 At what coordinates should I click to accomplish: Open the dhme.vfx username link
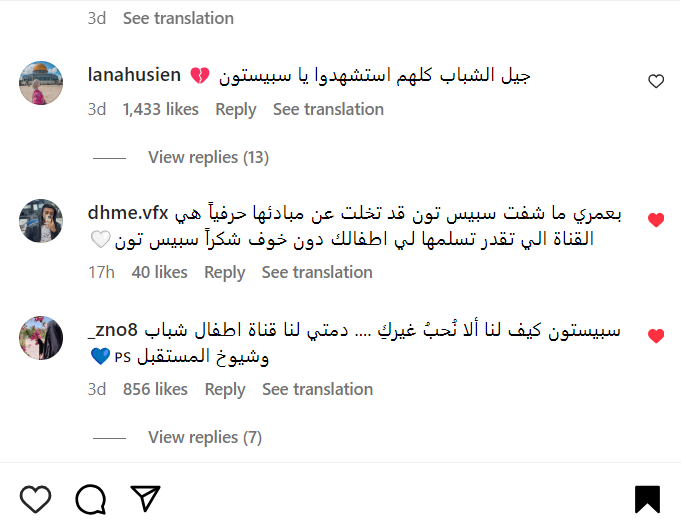(129, 212)
